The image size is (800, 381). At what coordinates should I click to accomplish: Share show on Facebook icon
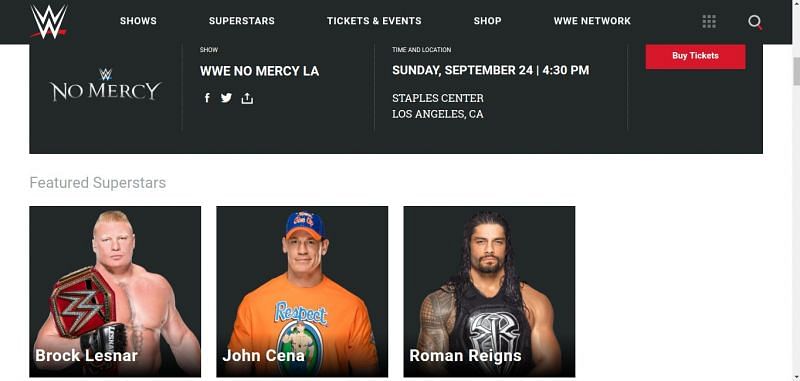207,98
